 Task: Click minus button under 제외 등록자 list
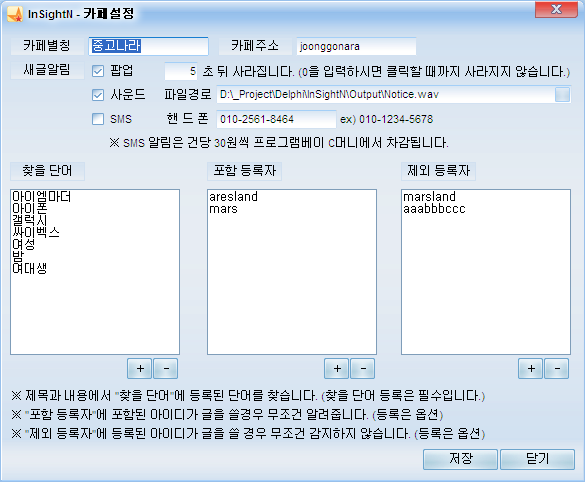pyautogui.click(x=557, y=369)
